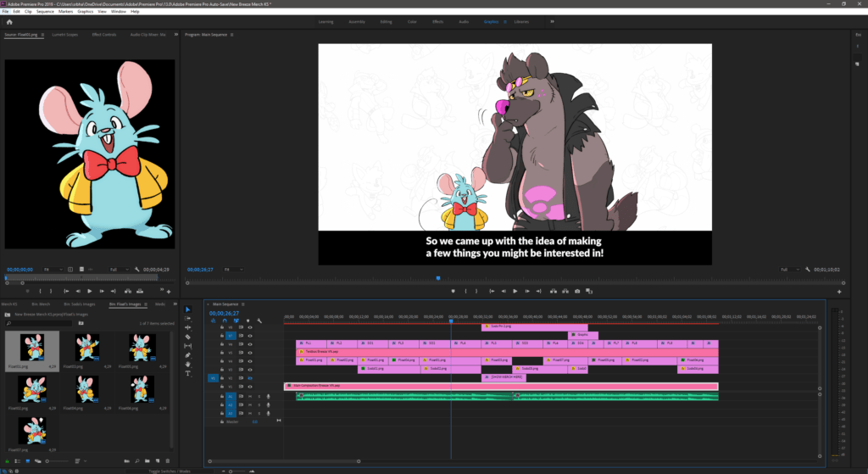Open Program Main Sequence panel menu
Screen dimensions: 868x474
click(232, 34)
